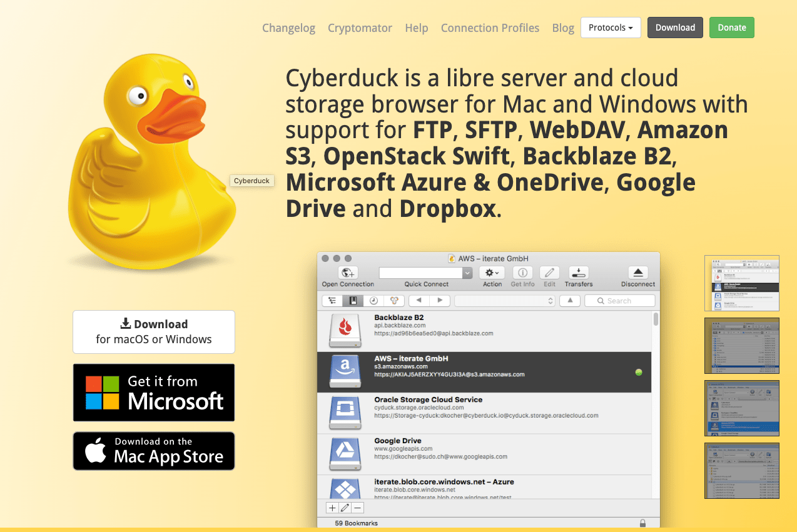Click the pencil edit bookmark button

coord(345,508)
